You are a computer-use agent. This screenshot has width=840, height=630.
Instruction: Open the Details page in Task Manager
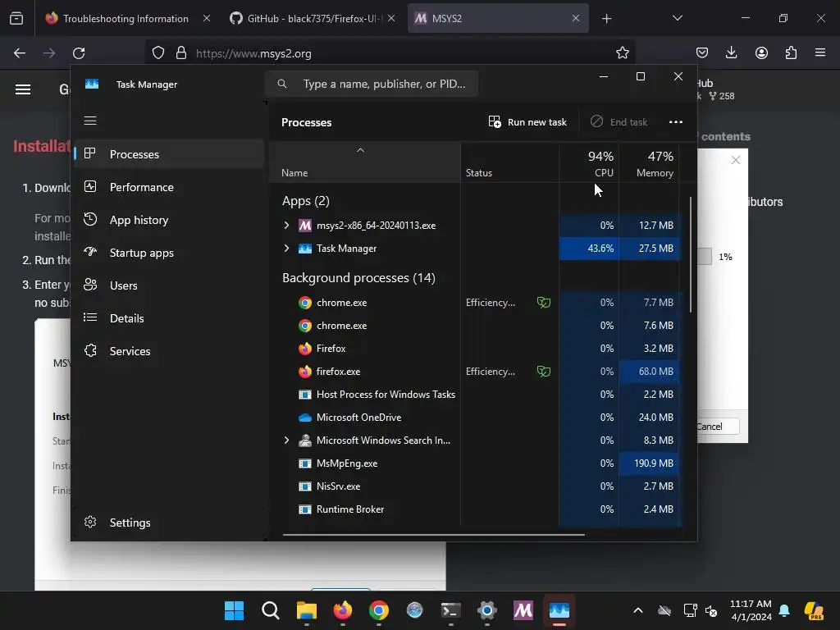click(169, 318)
